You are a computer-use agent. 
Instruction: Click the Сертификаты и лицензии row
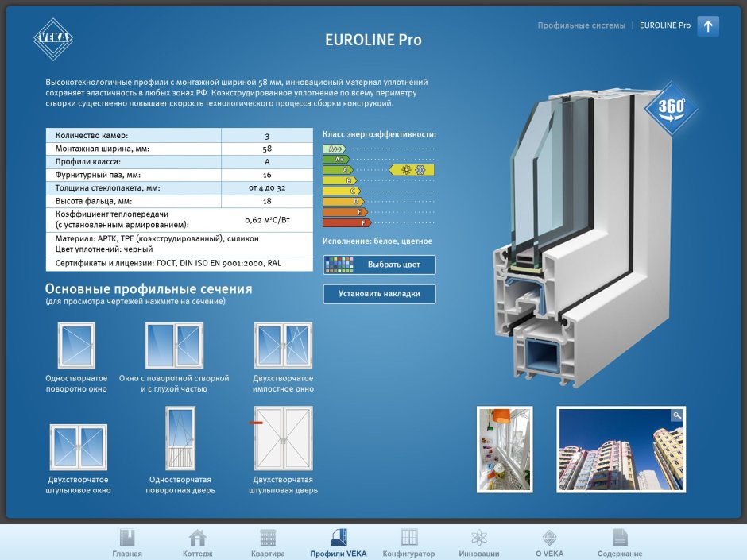point(179,264)
